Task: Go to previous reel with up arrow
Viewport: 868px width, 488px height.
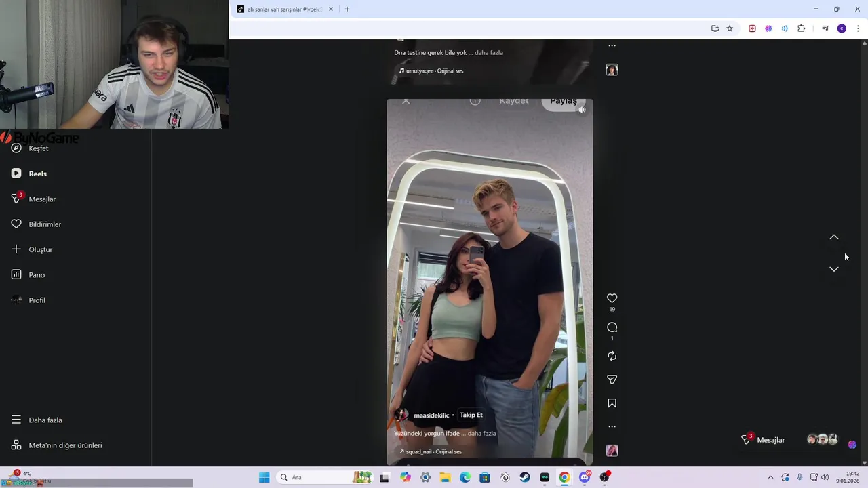Action: point(834,237)
